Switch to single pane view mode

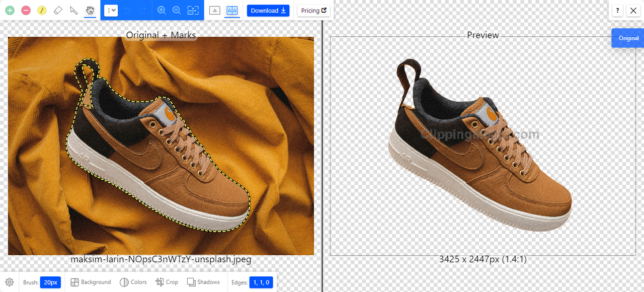(215, 10)
